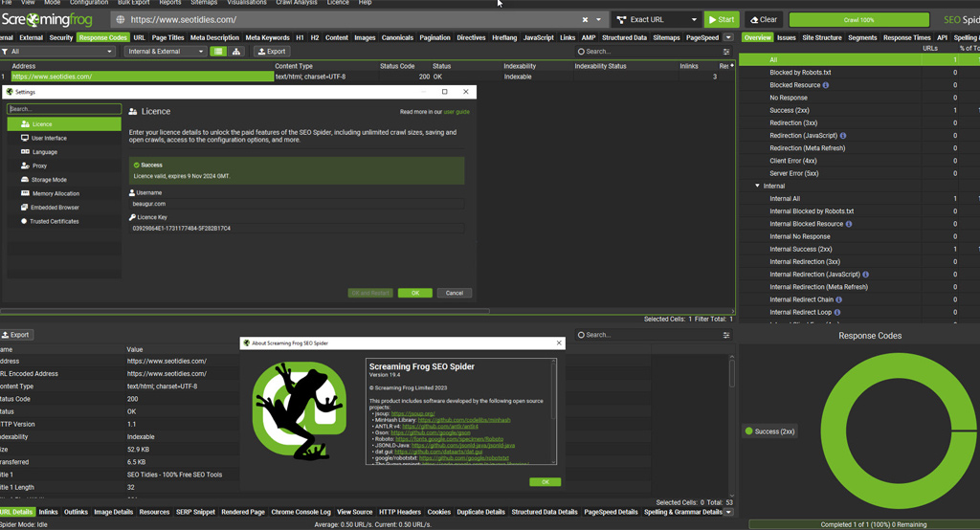The width and height of the screenshot is (980, 530).
Task: Open the Issues tab in right panel
Action: 786,38
